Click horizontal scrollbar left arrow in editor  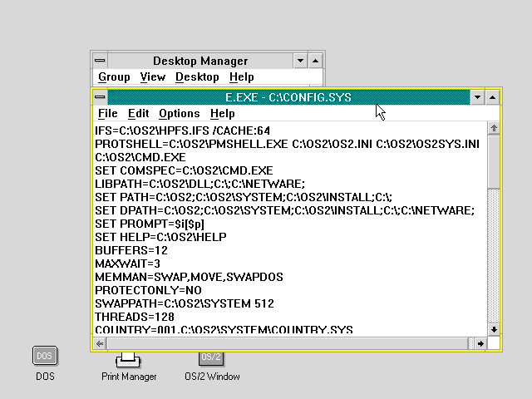coord(100,343)
